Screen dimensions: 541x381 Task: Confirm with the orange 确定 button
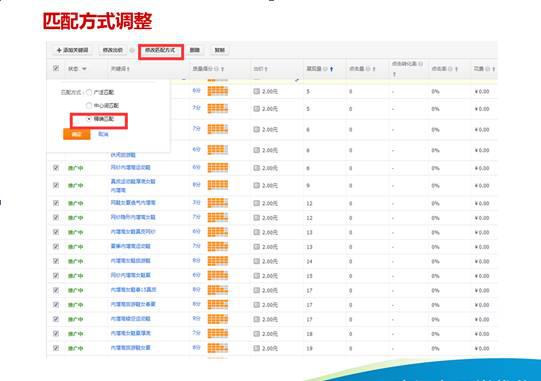[77, 134]
